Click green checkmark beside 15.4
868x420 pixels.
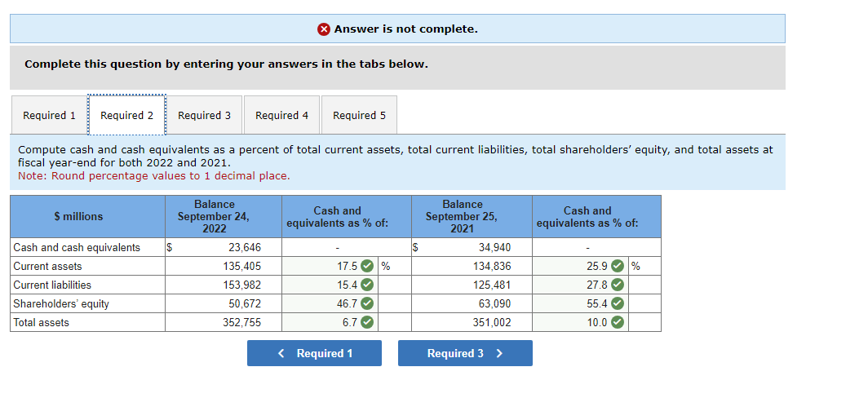click(367, 285)
